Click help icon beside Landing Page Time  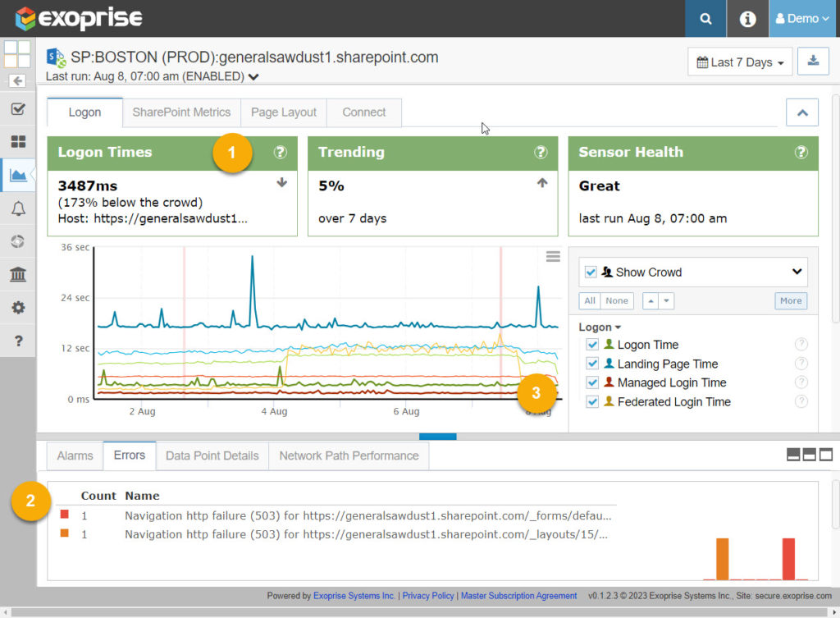[801, 364]
